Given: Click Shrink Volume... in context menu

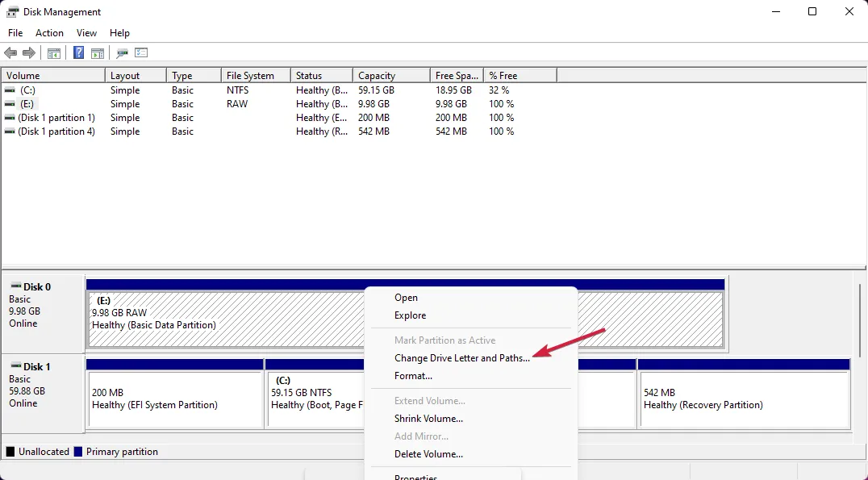Looking at the screenshot, I should (428, 419).
